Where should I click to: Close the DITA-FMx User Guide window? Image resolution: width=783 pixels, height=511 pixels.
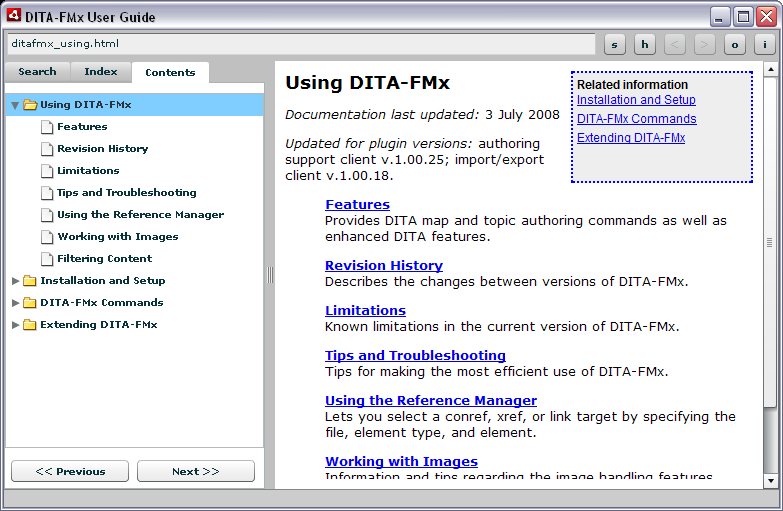766,17
